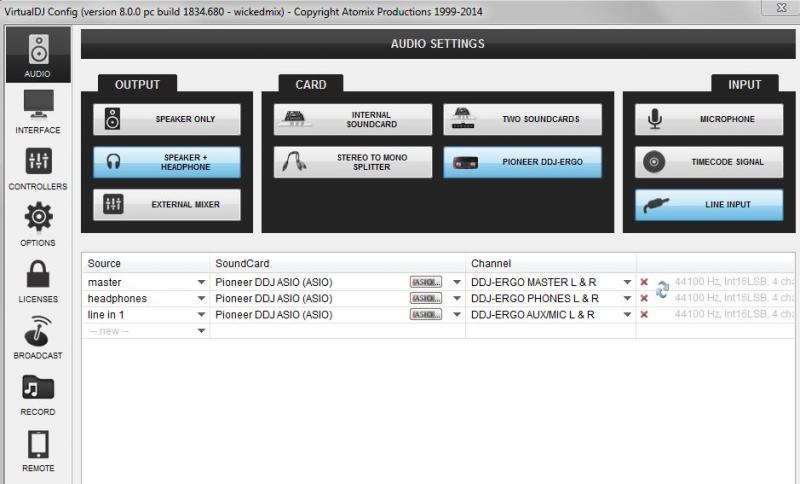Open the Record settings section
Screen dimensions: 800x484
[38, 394]
